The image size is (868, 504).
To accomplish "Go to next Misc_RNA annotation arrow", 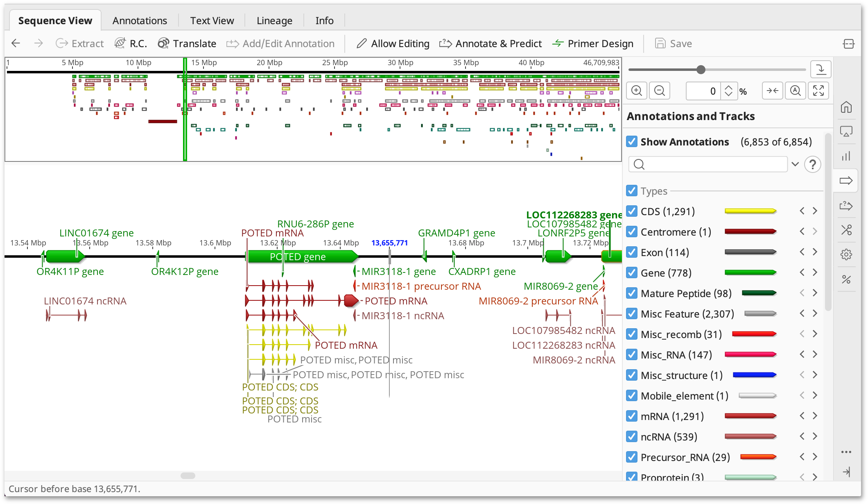I will point(815,354).
